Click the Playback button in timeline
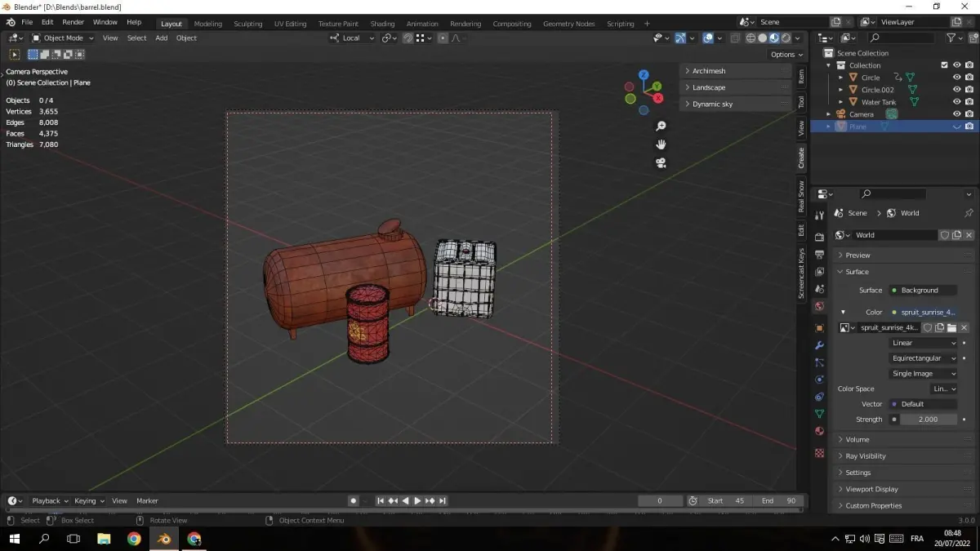This screenshot has height=551, width=980. coord(49,500)
